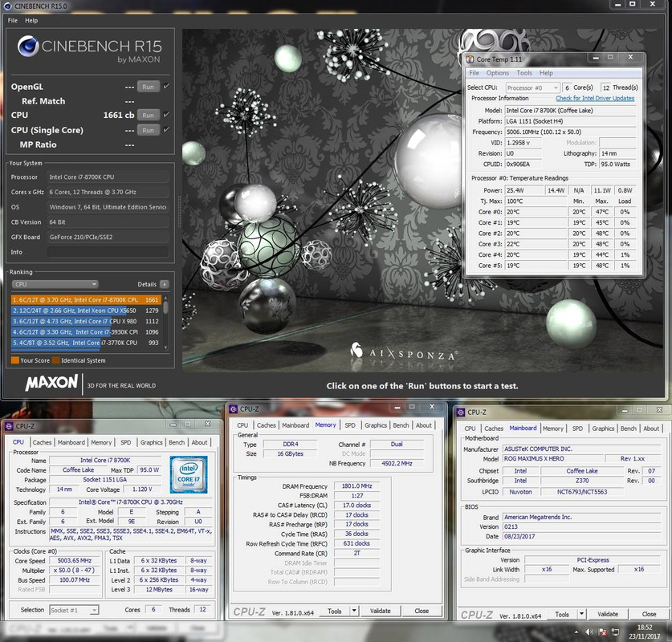This screenshot has width=672, height=642.
Task: Click Close in the Memory CPU-Z window
Action: (x=422, y=611)
